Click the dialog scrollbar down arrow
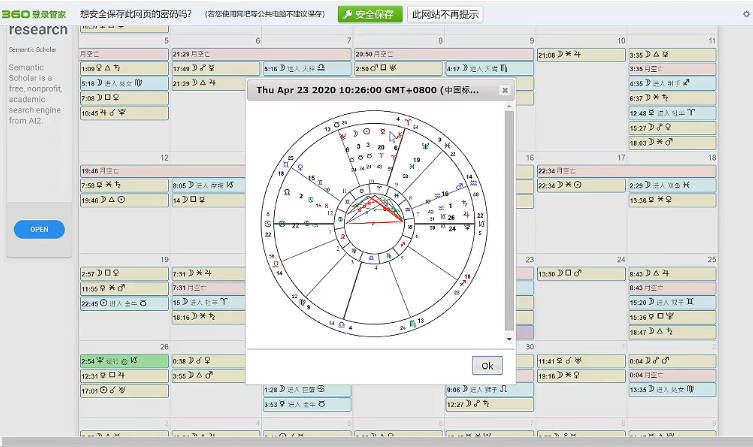 tap(509, 339)
